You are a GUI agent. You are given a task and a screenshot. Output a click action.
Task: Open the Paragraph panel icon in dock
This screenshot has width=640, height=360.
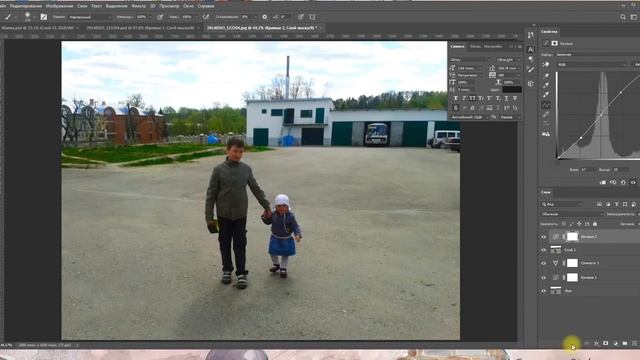[530, 60]
